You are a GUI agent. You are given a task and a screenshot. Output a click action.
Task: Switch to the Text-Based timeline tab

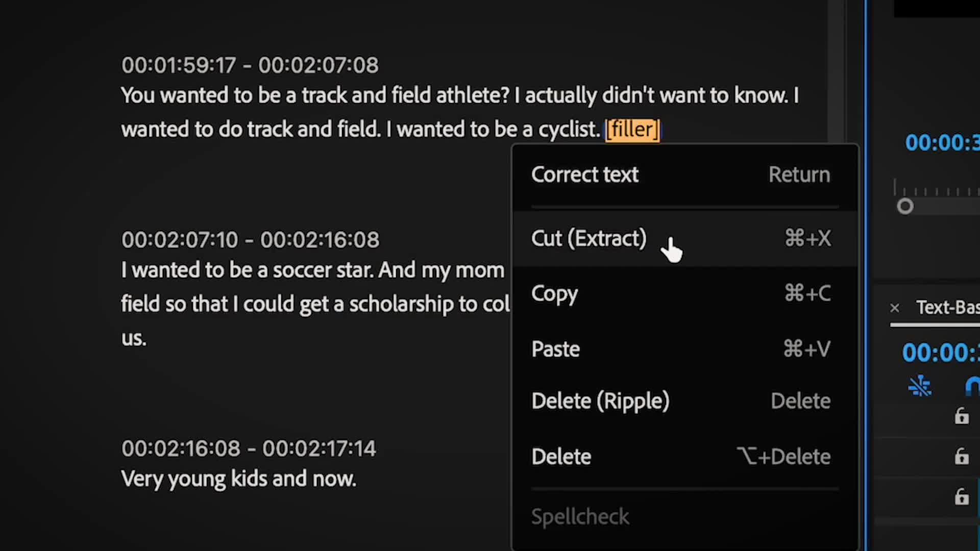[x=947, y=308]
